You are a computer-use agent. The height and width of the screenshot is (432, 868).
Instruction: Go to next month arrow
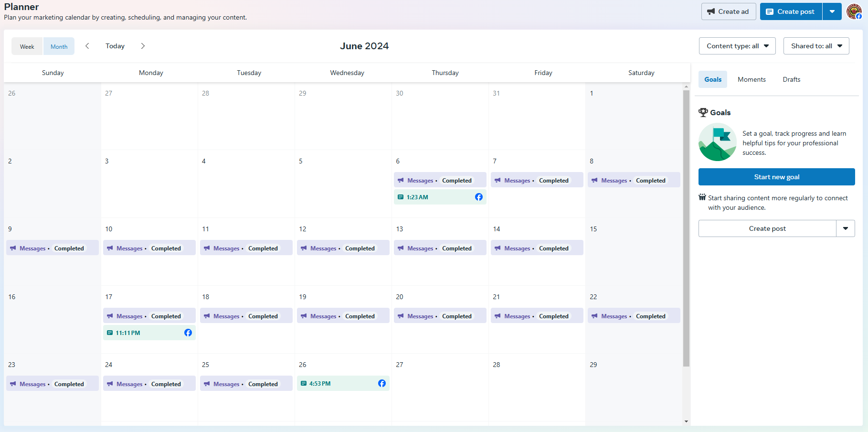pos(143,46)
